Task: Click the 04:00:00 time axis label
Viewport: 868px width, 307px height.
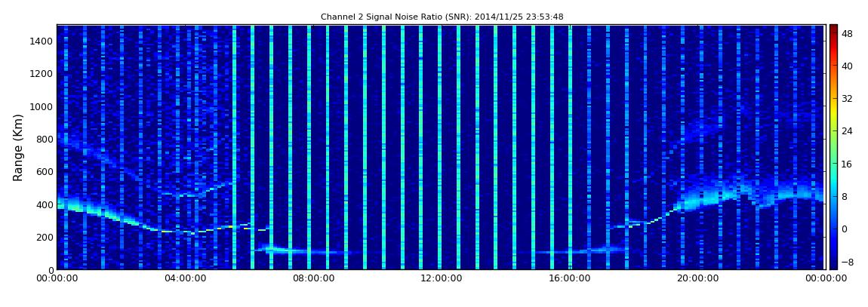Action: (x=186, y=279)
